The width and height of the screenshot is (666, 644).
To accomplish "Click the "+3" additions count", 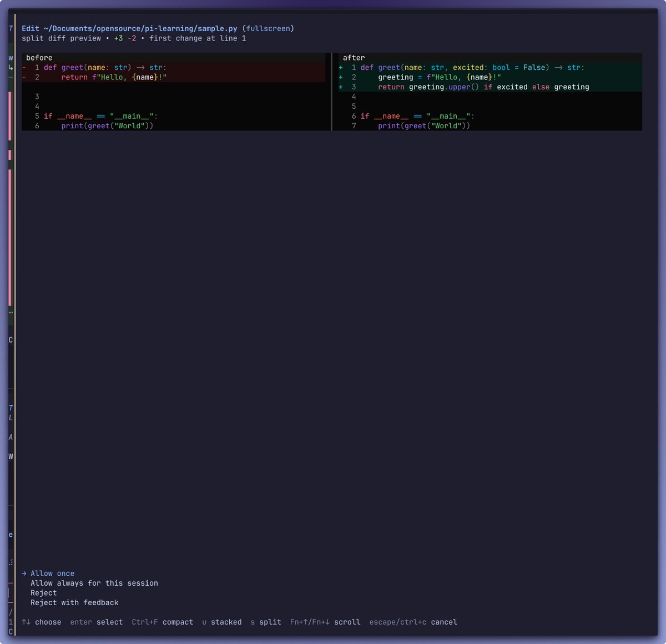I will (x=118, y=38).
